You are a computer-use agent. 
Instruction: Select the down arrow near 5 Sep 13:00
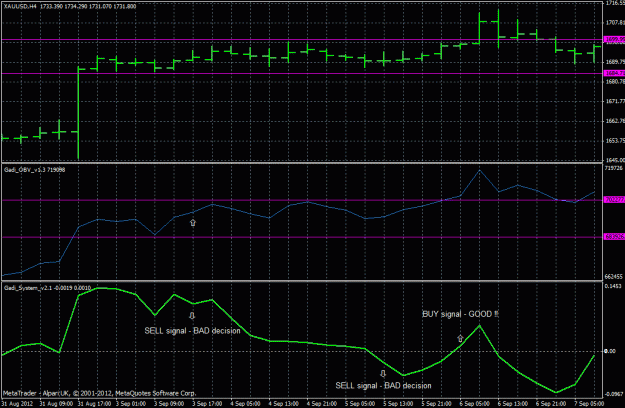click(383, 374)
